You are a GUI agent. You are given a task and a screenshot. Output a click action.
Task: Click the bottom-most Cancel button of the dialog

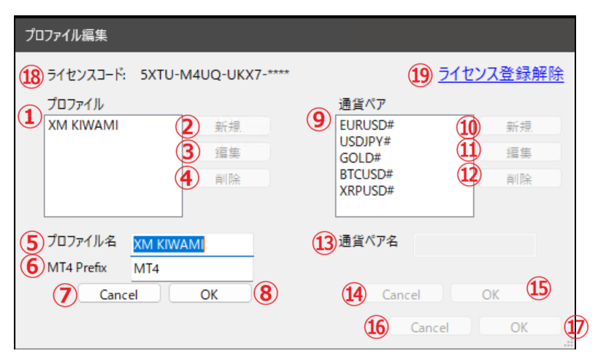click(429, 327)
